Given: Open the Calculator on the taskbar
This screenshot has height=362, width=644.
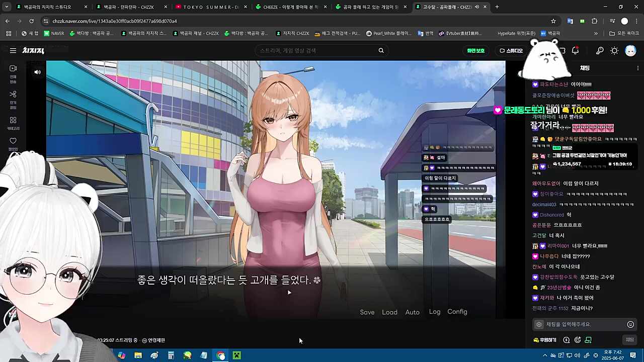Looking at the screenshot, I should [x=171, y=355].
